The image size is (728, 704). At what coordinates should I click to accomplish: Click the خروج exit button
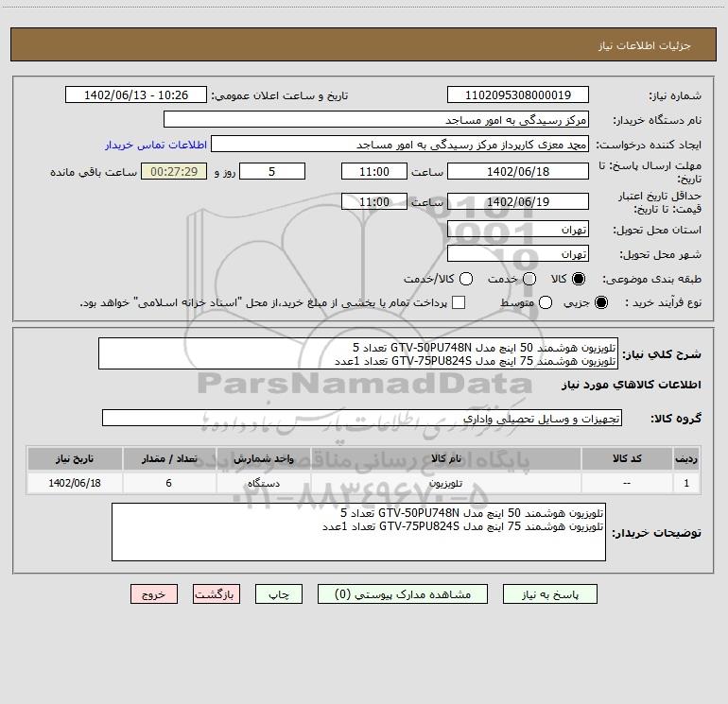[154, 594]
